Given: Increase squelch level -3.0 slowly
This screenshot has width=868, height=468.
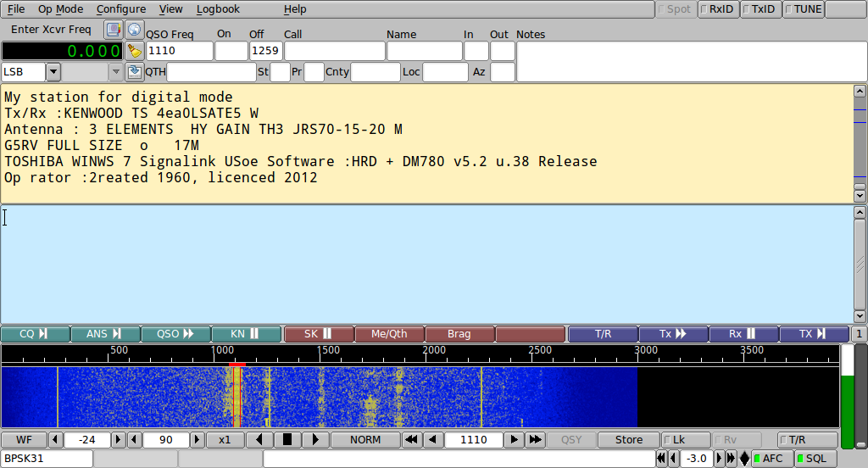Looking at the screenshot, I should click(x=719, y=459).
